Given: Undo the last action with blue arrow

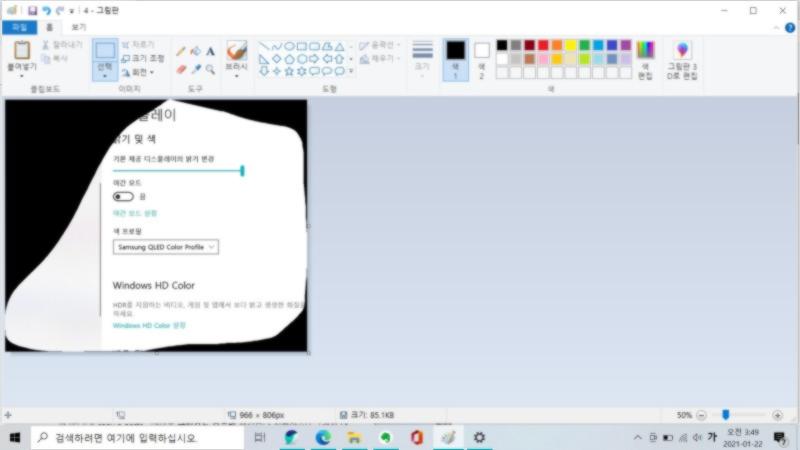Looking at the screenshot, I should (46, 10).
